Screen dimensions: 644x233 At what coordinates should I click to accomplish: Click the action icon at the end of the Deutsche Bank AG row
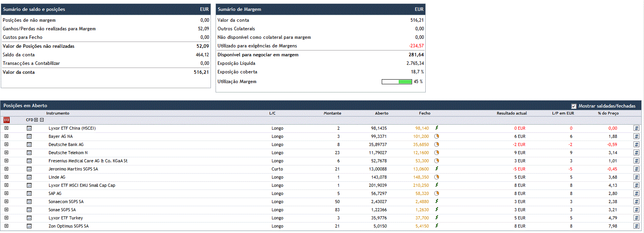click(636, 144)
